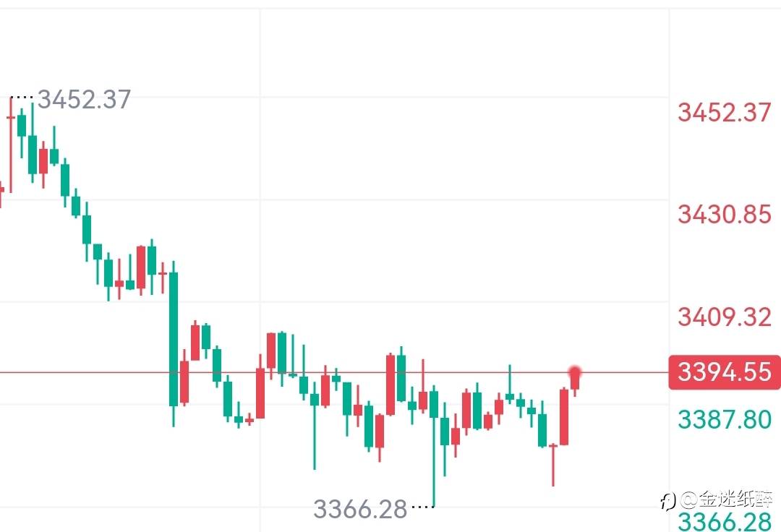Click the red 3394.55 current price tag
The image size is (781, 532).
coord(724,372)
